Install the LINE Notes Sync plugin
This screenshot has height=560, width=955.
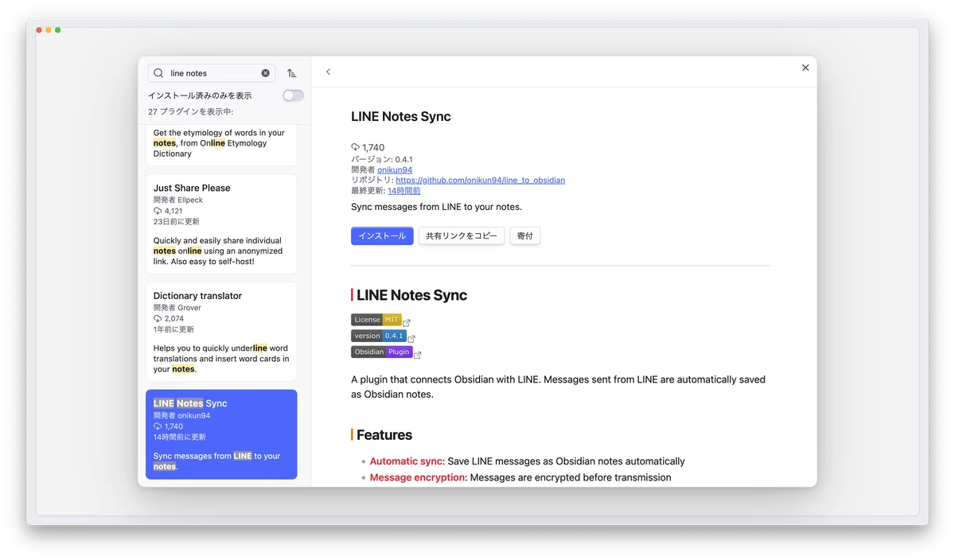(x=382, y=235)
